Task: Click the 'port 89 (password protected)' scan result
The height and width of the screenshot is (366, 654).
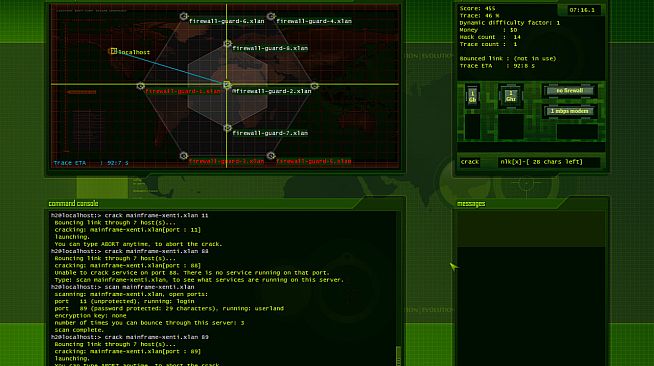Action: click(169, 308)
